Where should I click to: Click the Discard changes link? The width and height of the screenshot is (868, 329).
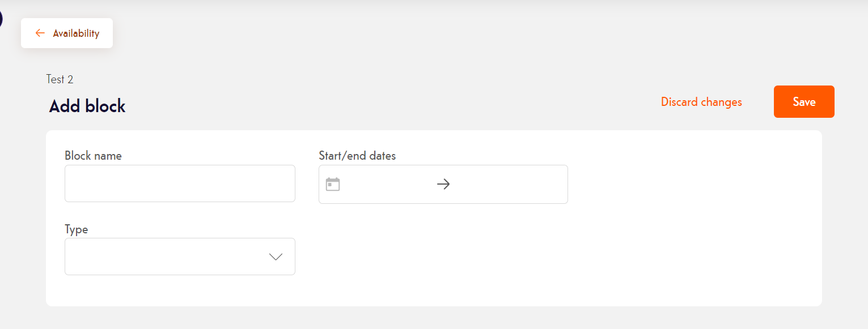[701, 102]
